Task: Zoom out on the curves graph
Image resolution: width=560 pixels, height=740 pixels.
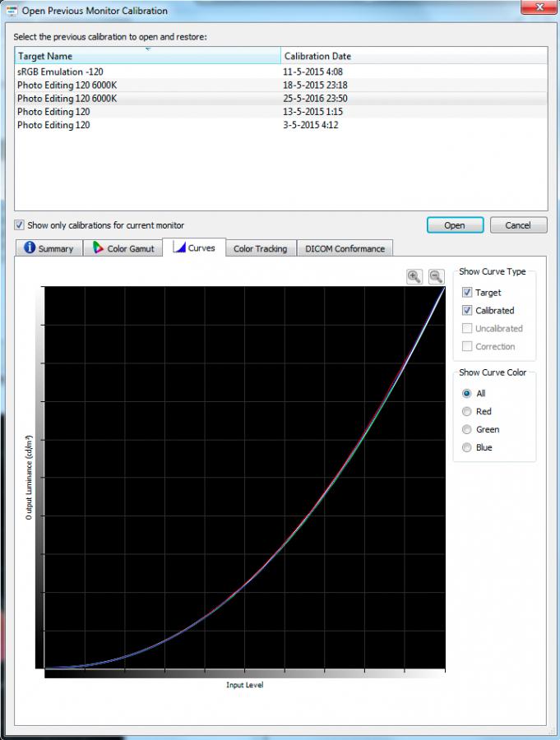Action: click(437, 276)
